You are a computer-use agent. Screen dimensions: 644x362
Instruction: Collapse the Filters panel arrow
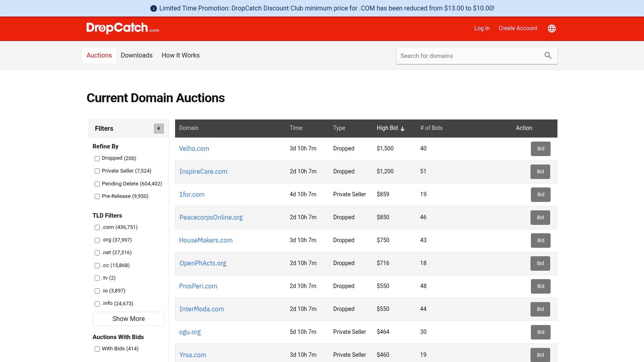click(159, 128)
